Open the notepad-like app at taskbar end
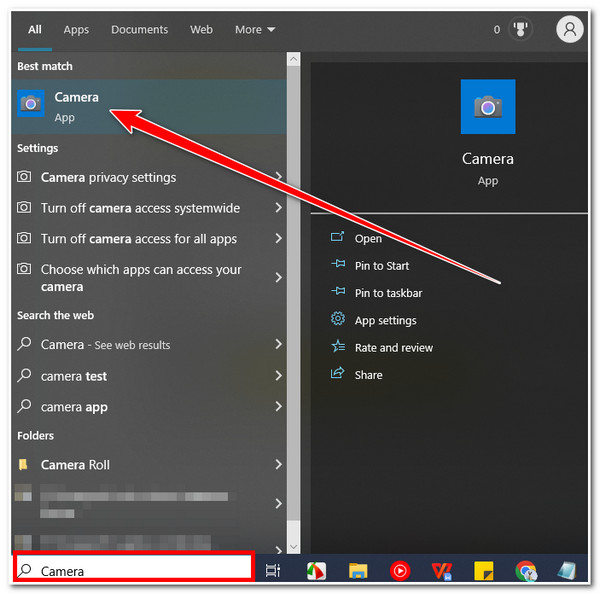The width and height of the screenshot is (600, 594). coord(567,571)
